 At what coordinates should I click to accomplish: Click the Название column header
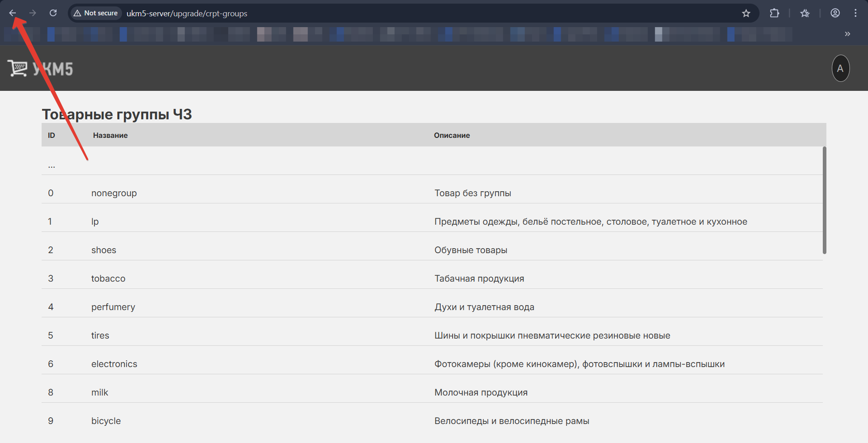pos(110,135)
